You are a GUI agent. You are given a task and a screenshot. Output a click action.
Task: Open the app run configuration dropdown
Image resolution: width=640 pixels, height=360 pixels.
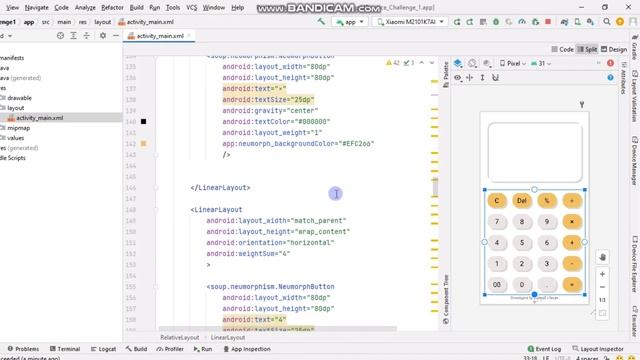pos(350,22)
